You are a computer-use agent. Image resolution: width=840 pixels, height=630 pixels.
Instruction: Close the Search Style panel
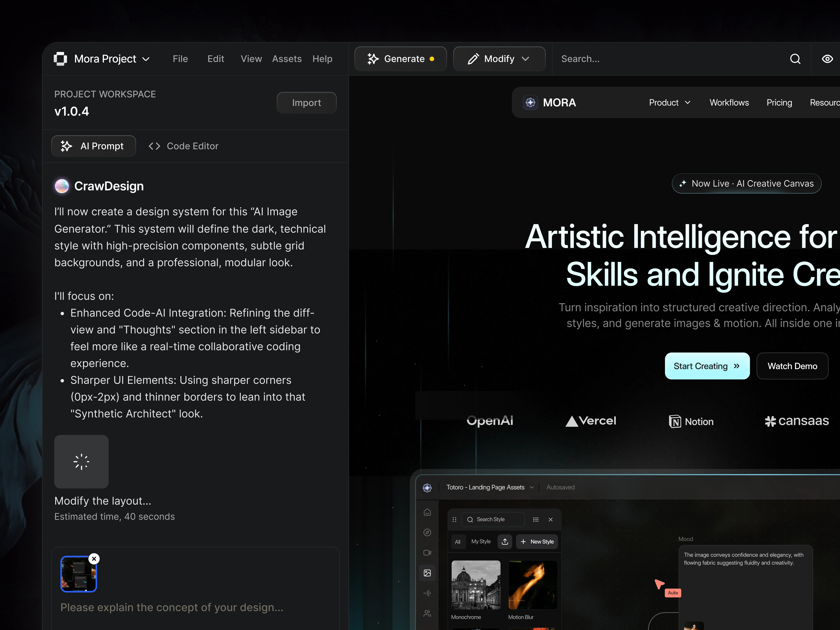coord(551,520)
